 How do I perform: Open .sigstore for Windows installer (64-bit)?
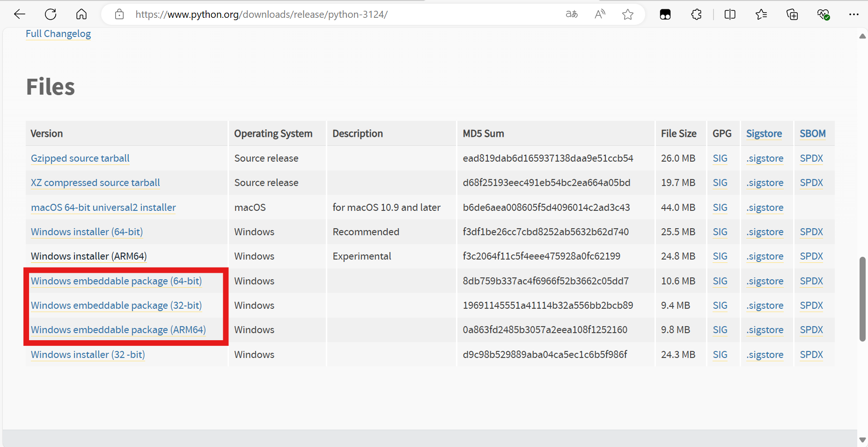pos(765,232)
